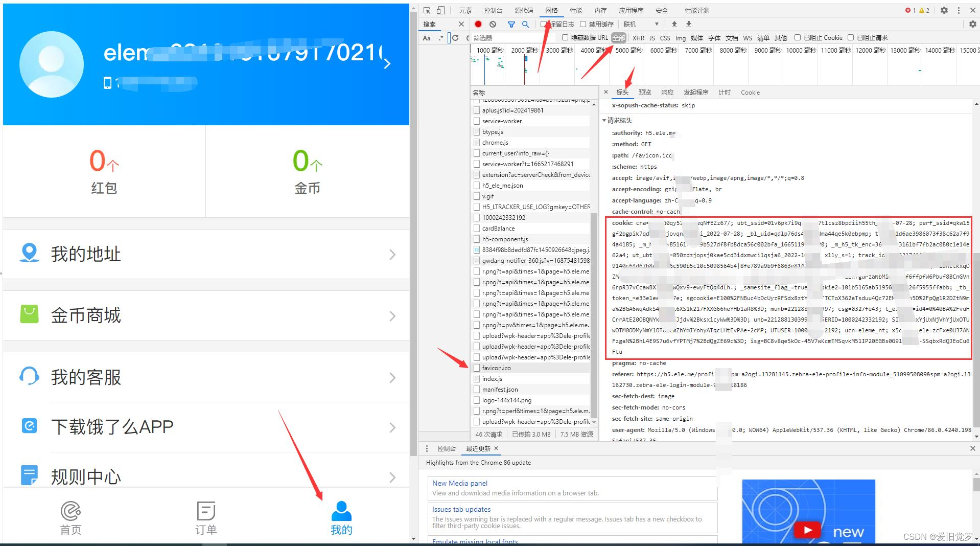980x546 pixels.
Task: Open network search with magnifier icon
Action: [525, 24]
